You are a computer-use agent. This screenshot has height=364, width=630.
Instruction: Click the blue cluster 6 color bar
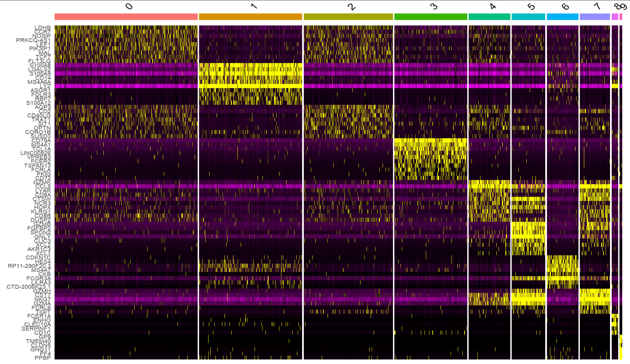pyautogui.click(x=562, y=17)
